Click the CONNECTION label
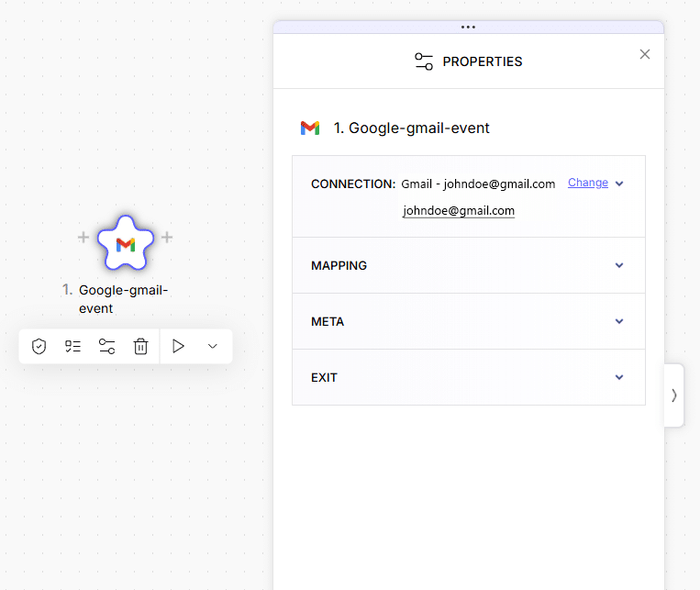This screenshot has width=700, height=590. click(353, 184)
